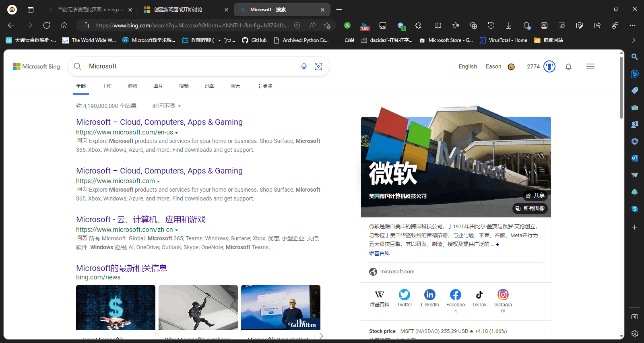
Task: Open microsoft.com official site link
Action: click(x=397, y=272)
